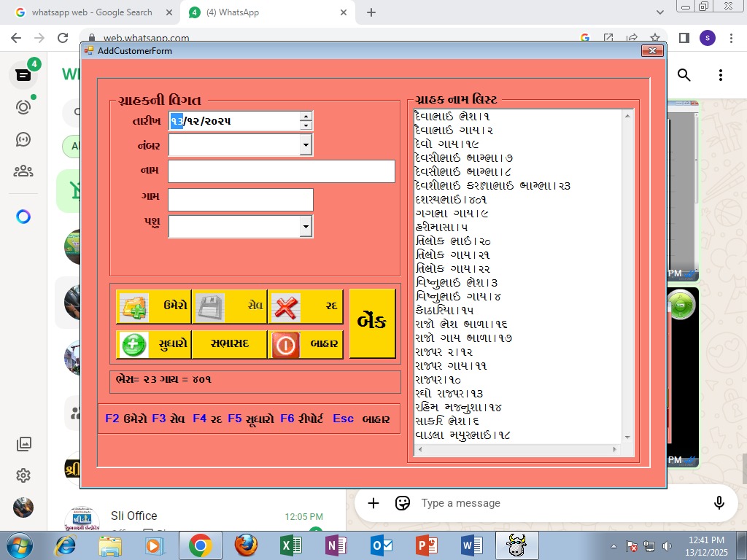Click the green plus icon on સુધારો button
This screenshot has height=560, width=747.
pos(133,344)
